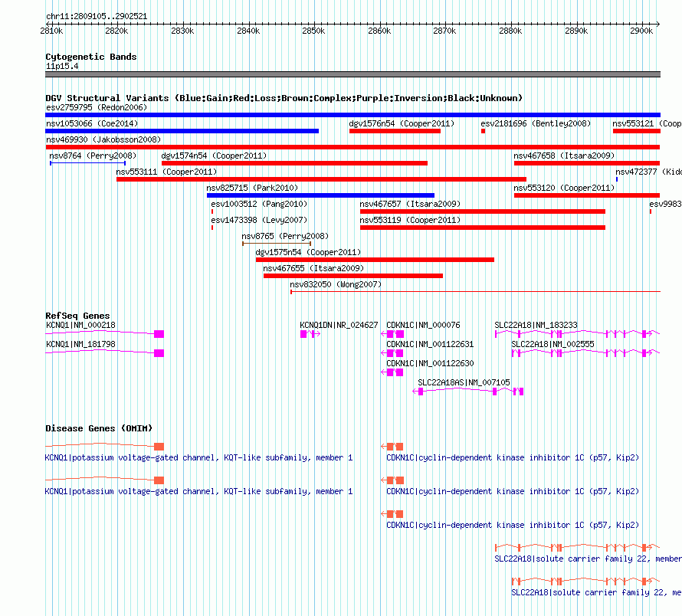Open first KCNQ1 potassium voltage-gated channel OMIM link
The height and width of the screenshot is (616, 682).
[198, 457]
